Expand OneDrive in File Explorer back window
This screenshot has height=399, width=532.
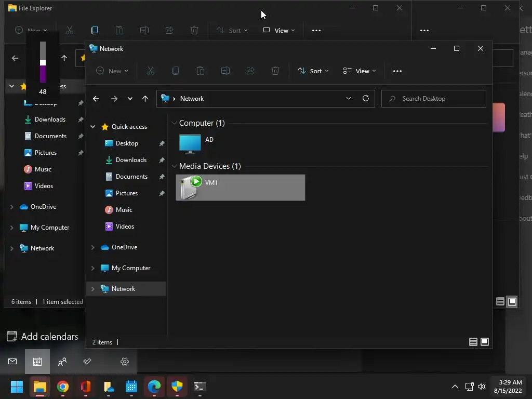(12, 207)
